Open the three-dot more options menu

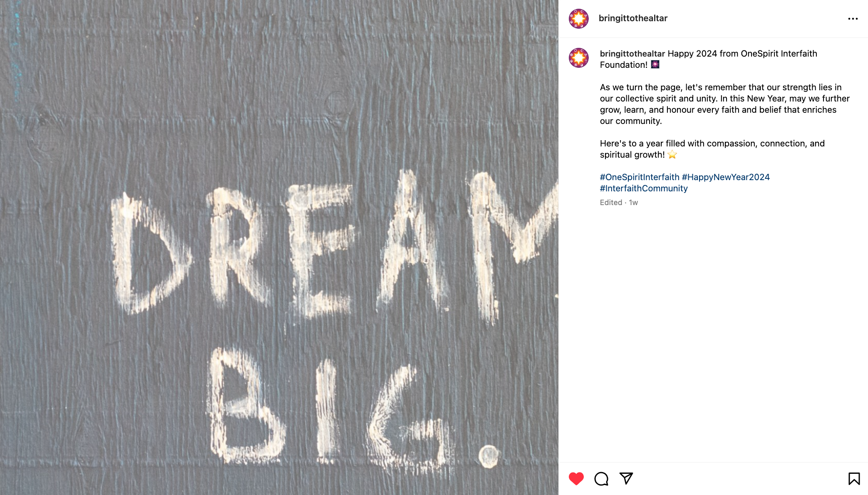click(853, 19)
